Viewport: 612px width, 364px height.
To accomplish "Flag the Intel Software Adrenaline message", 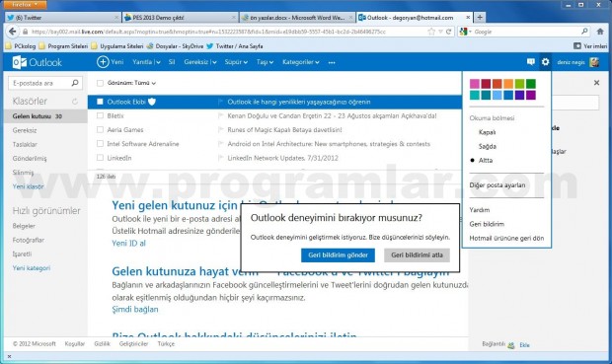I will point(220,144).
